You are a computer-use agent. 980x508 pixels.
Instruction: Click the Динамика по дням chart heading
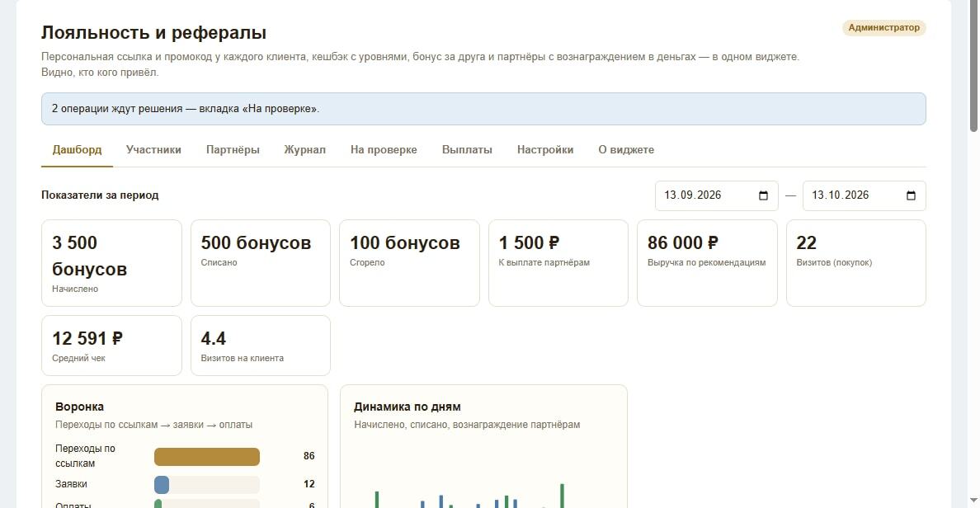(x=408, y=407)
